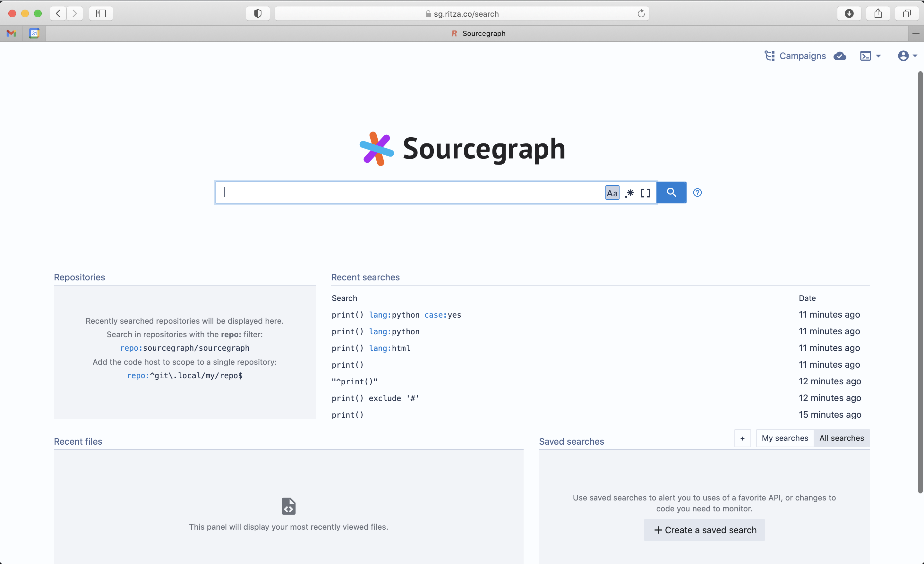Toggle regular expression search mode
The width and height of the screenshot is (924, 564).
629,193
